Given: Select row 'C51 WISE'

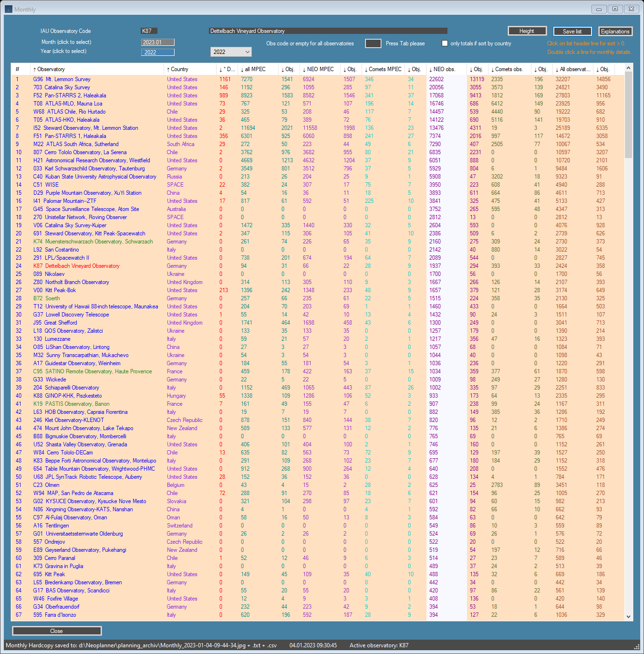Looking at the screenshot, I should (x=317, y=185).
